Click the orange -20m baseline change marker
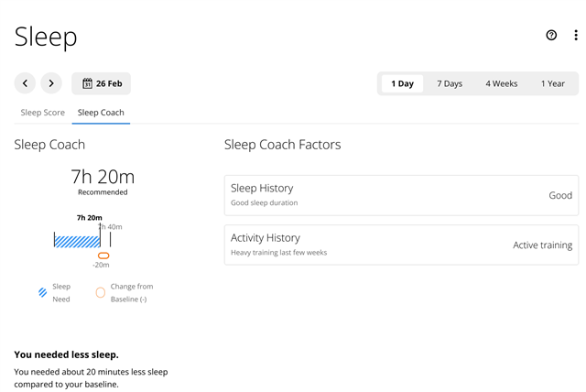 (103, 256)
